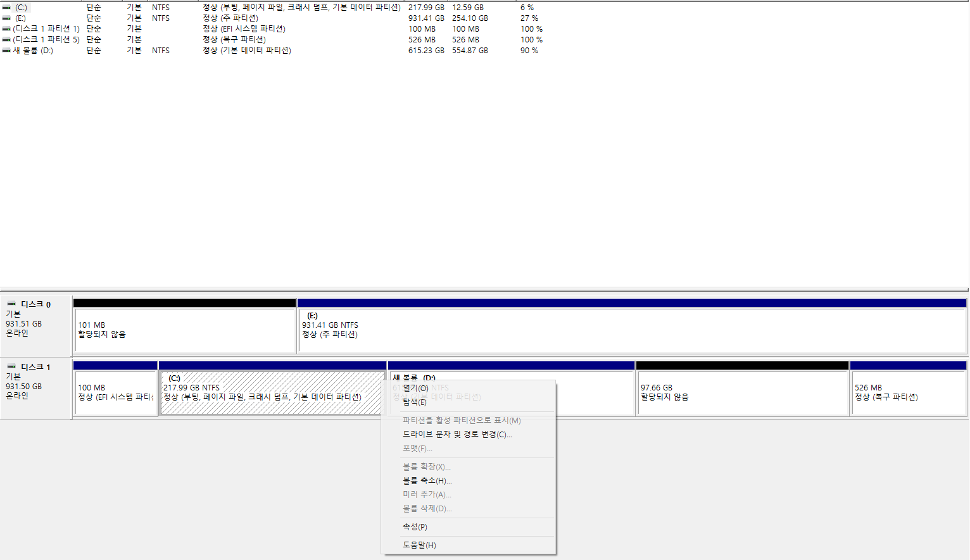Image resolution: width=970 pixels, height=560 pixels.
Task: Click the 디스크 0 disk icon
Action: [x=11, y=304]
